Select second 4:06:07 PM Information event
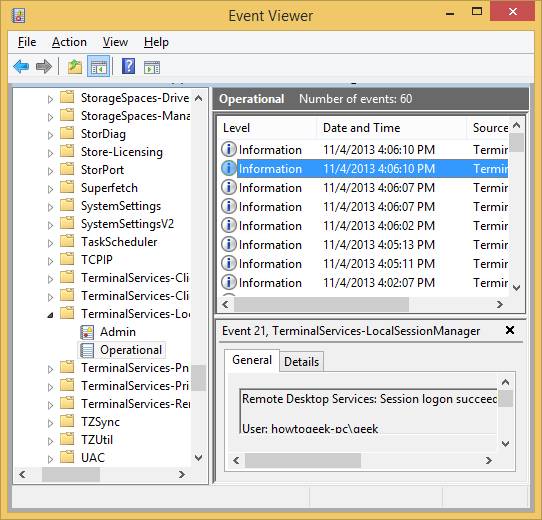This screenshot has width=542, height=520. click(x=364, y=207)
